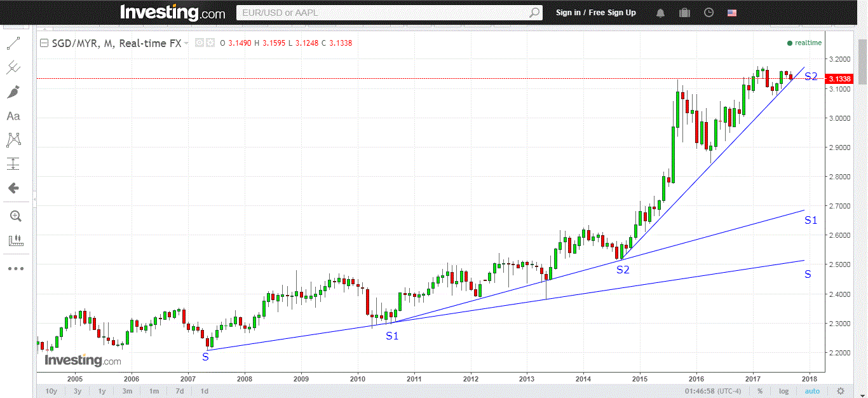Select the measure ruler tool
The height and width of the screenshot is (398, 868).
[17, 240]
